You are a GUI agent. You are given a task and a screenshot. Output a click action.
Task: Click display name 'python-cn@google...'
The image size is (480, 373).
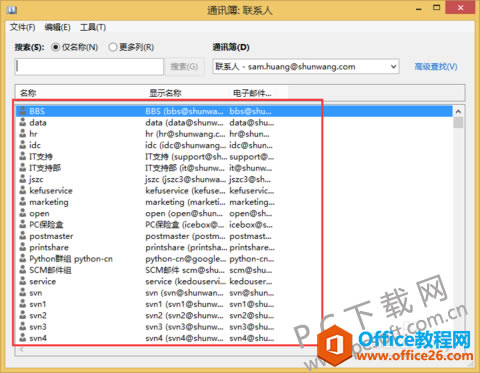185,259
